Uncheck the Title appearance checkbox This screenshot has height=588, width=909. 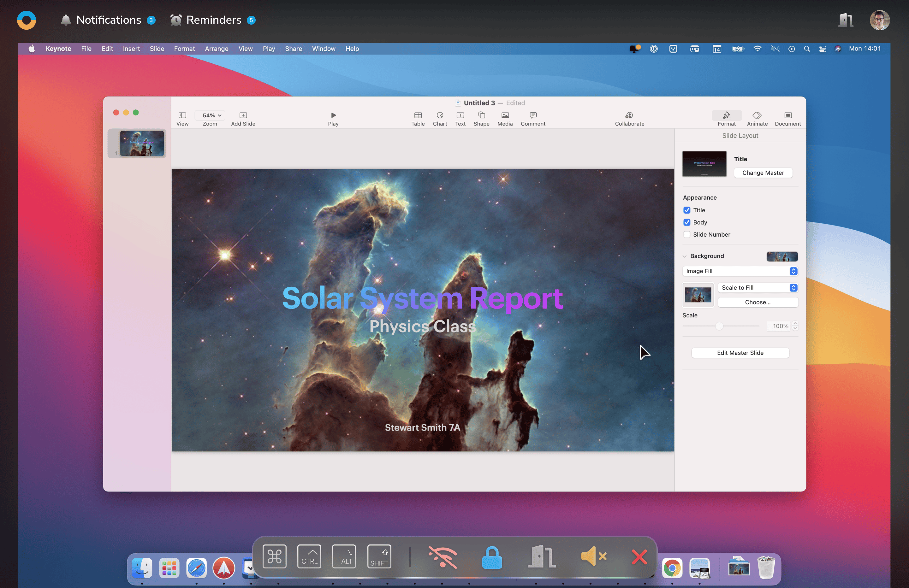point(687,210)
